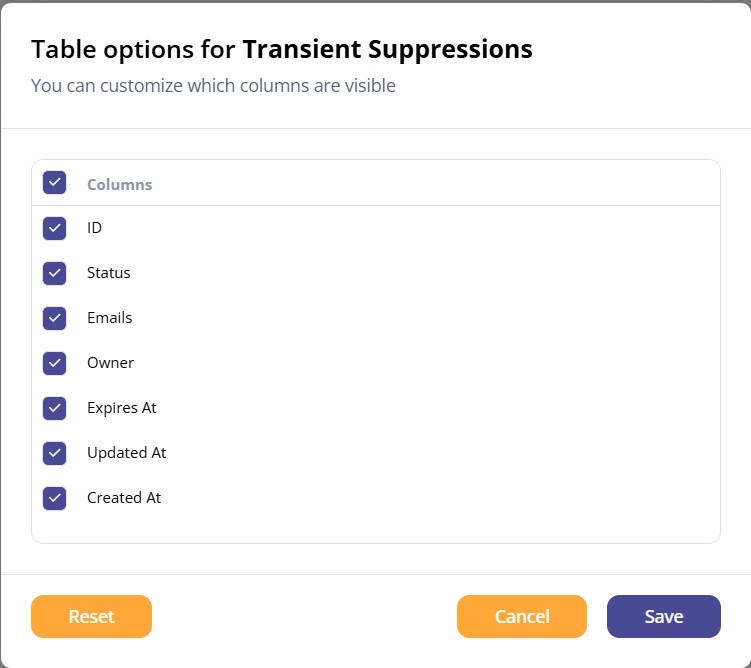Click the 'Transient Suppressions' dialog title
This screenshot has width=751, height=668.
[x=387, y=49]
